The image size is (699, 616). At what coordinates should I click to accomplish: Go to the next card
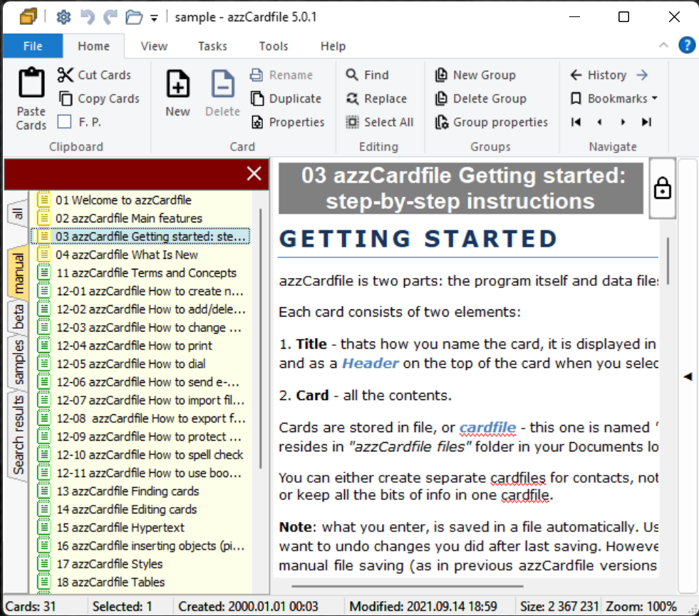(623, 122)
